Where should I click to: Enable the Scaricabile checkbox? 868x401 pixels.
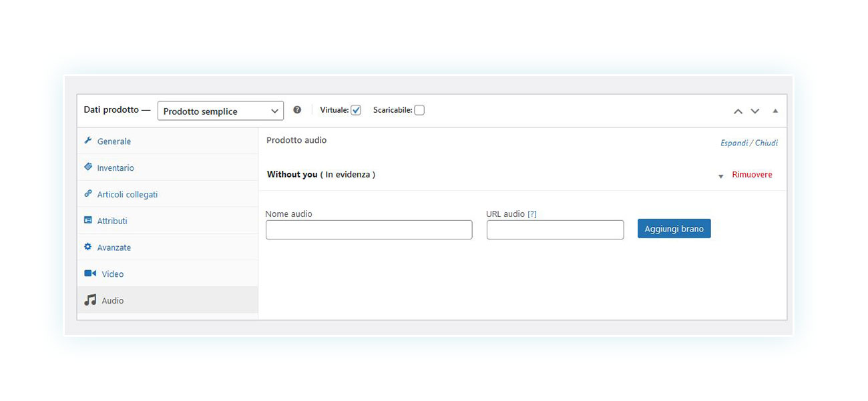(x=419, y=110)
